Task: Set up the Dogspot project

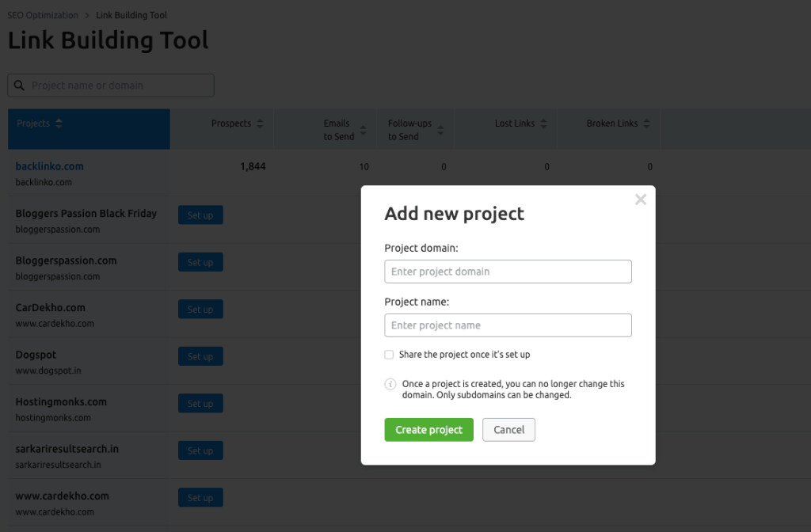Action: (x=200, y=357)
